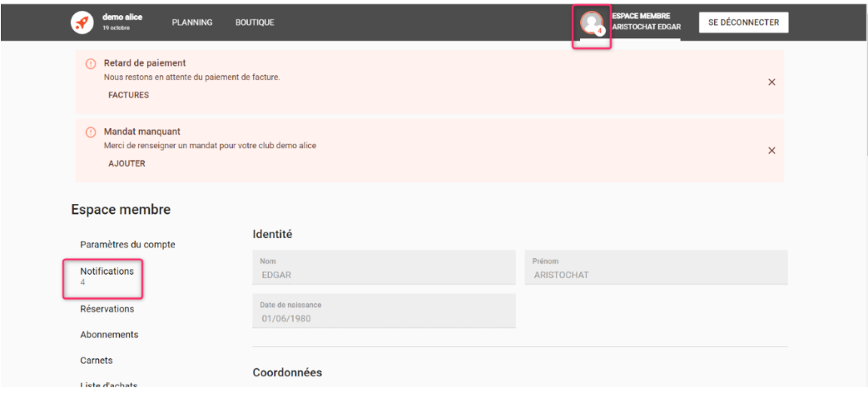Close the Mandat manquant alert
Screen dimensions: 868x413
771,151
